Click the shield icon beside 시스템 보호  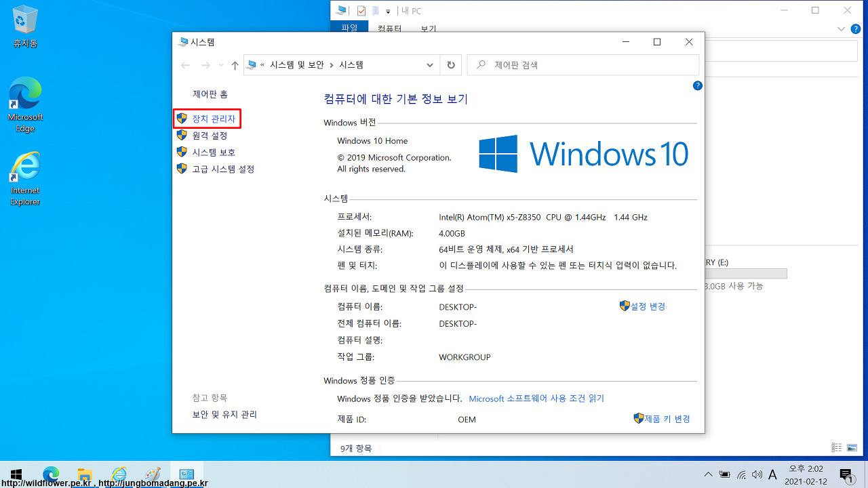pos(182,152)
